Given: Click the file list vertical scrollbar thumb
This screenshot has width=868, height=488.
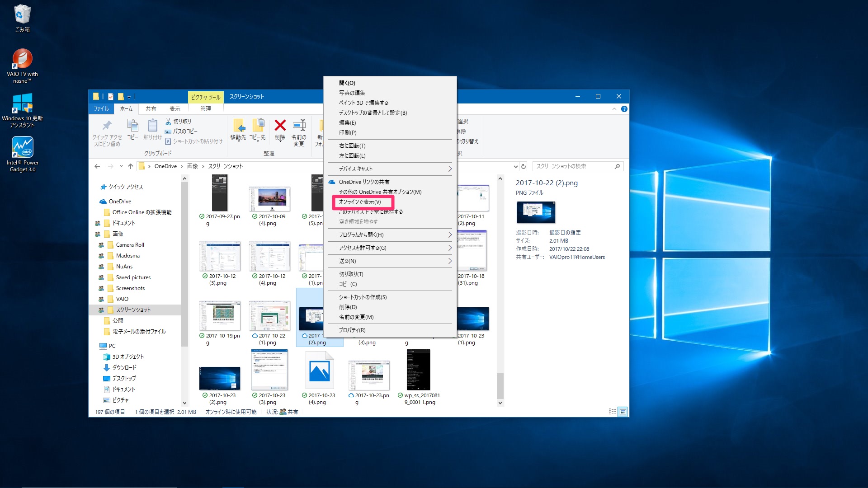Looking at the screenshot, I should click(500, 387).
